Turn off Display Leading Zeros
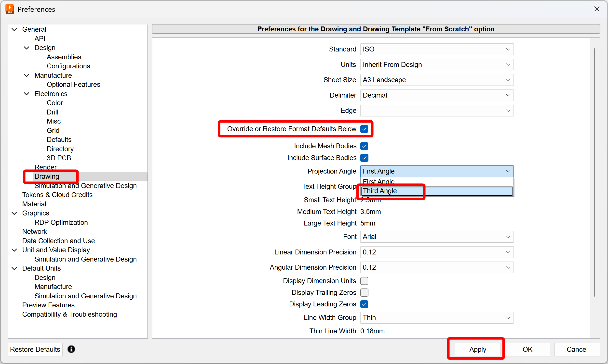This screenshot has width=608, height=364. point(364,304)
